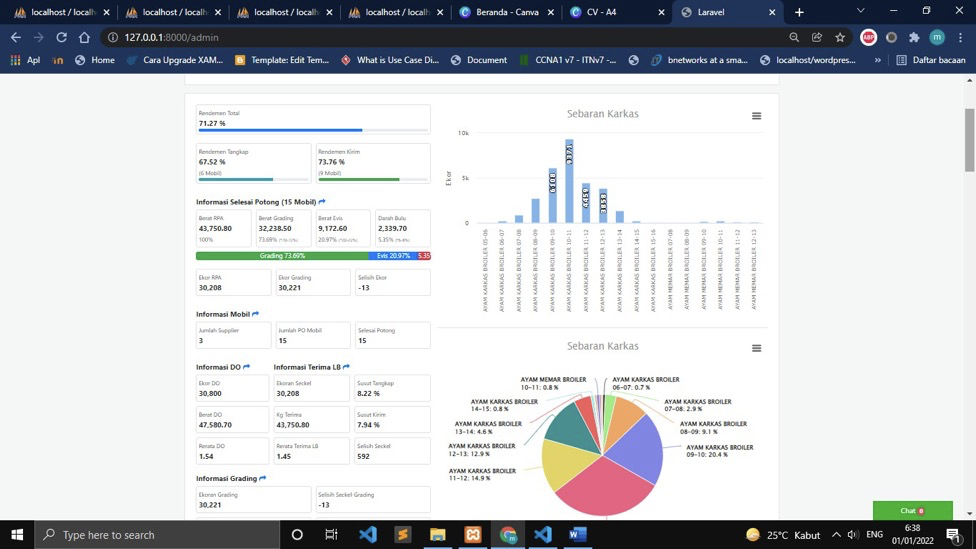Click arrow icon beside Informasi Grading
This screenshot has height=549, width=976.
(x=263, y=478)
